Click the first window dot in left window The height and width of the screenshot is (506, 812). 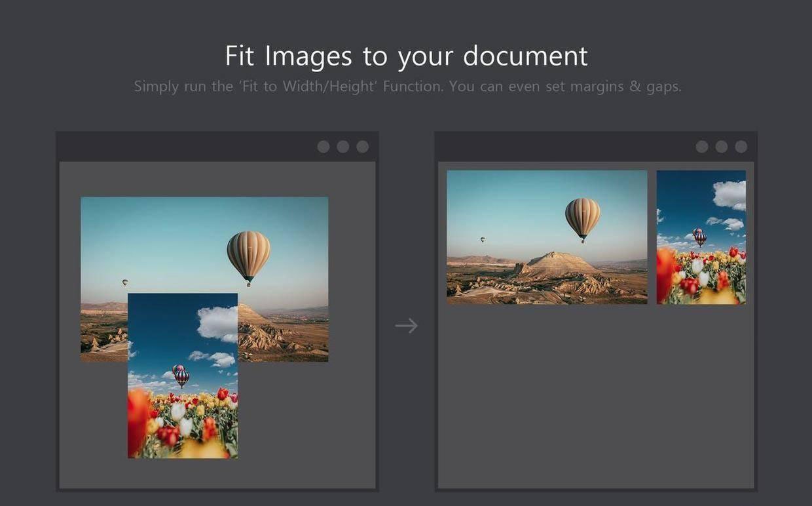tap(323, 147)
